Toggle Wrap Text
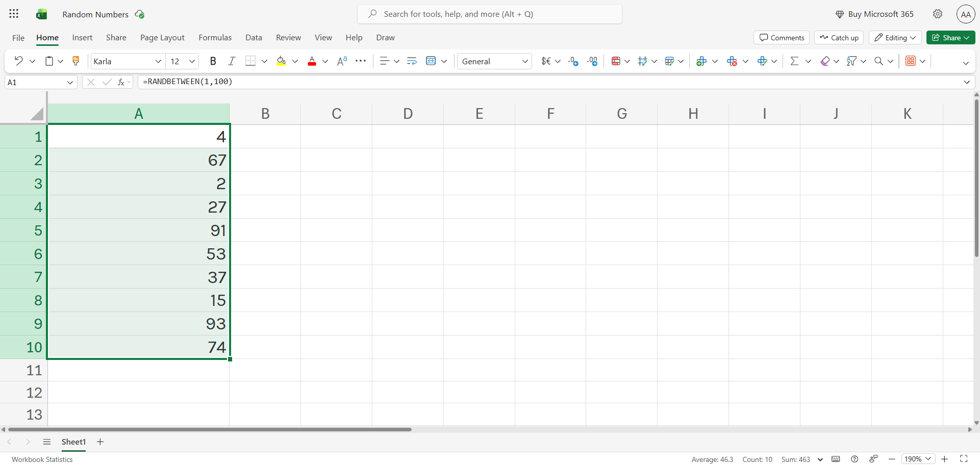 (412, 61)
